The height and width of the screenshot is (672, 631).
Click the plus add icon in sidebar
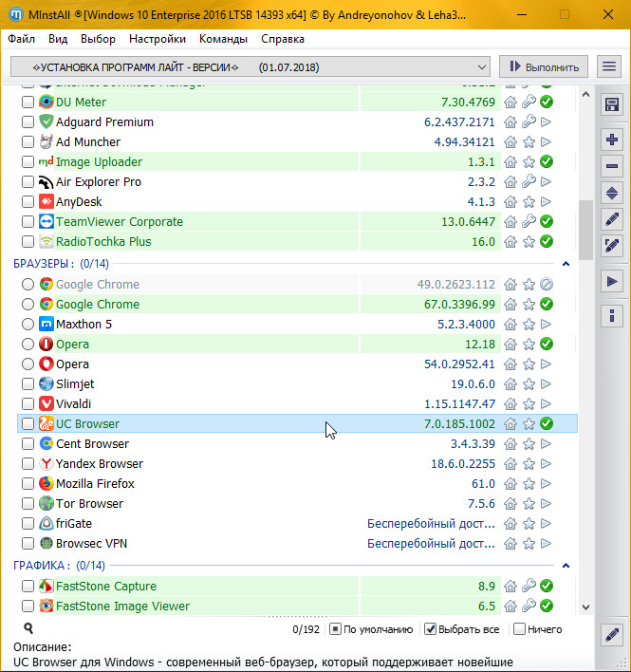pyautogui.click(x=612, y=140)
